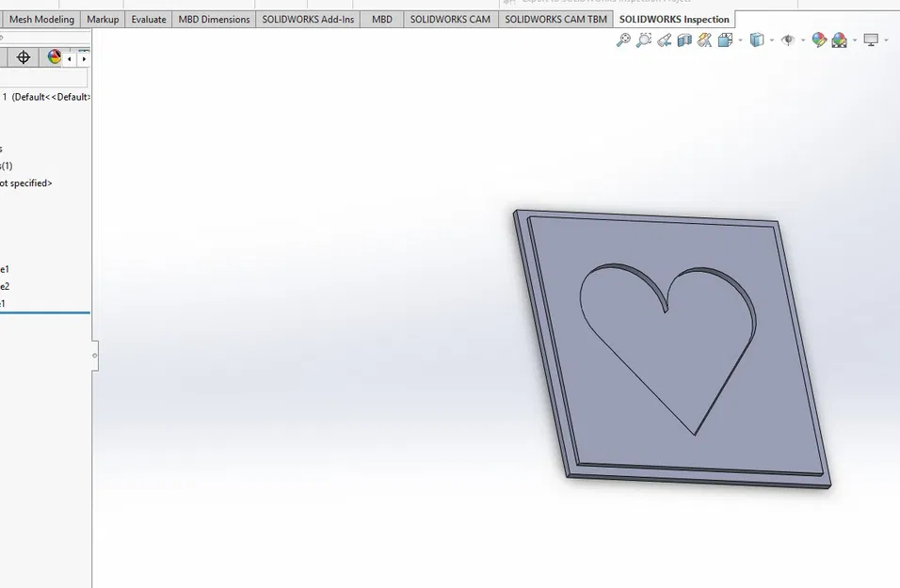Open the View Settings dropdown arrow
Viewport: 900px width, 588px height.
point(885,40)
